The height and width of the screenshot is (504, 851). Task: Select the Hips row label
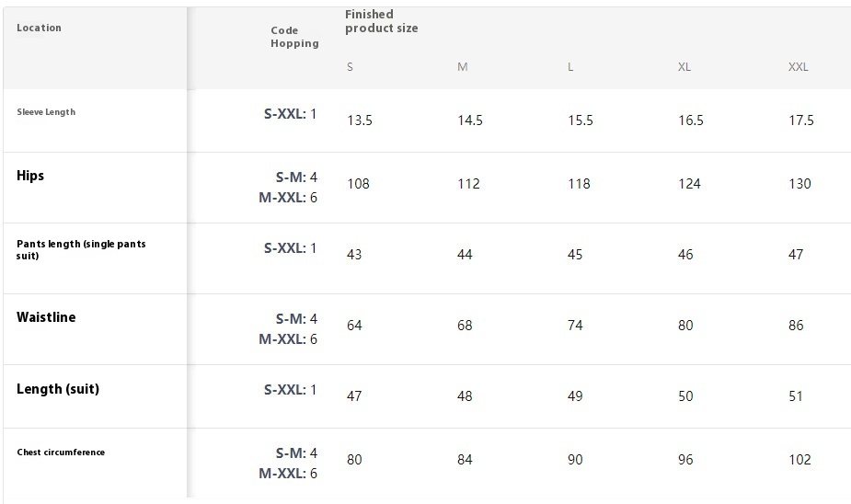(30, 176)
